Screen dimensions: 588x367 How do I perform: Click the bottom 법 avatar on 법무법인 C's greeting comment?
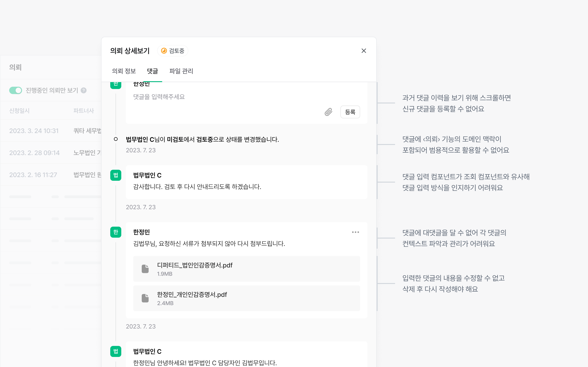pos(116,351)
